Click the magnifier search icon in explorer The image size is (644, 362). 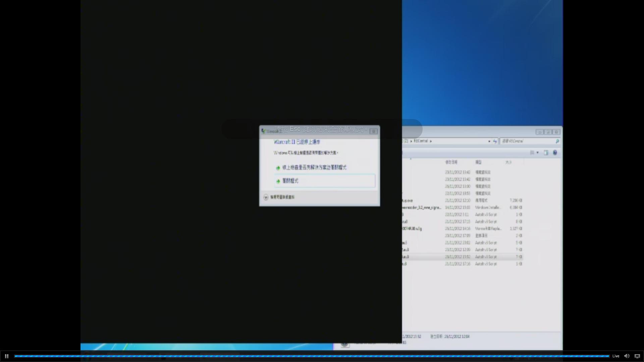click(557, 141)
